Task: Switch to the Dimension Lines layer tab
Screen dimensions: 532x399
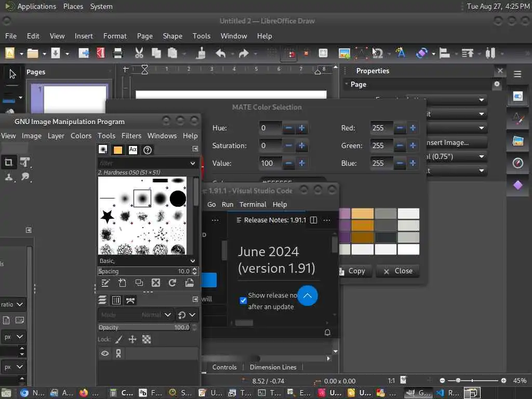Action: (x=273, y=367)
